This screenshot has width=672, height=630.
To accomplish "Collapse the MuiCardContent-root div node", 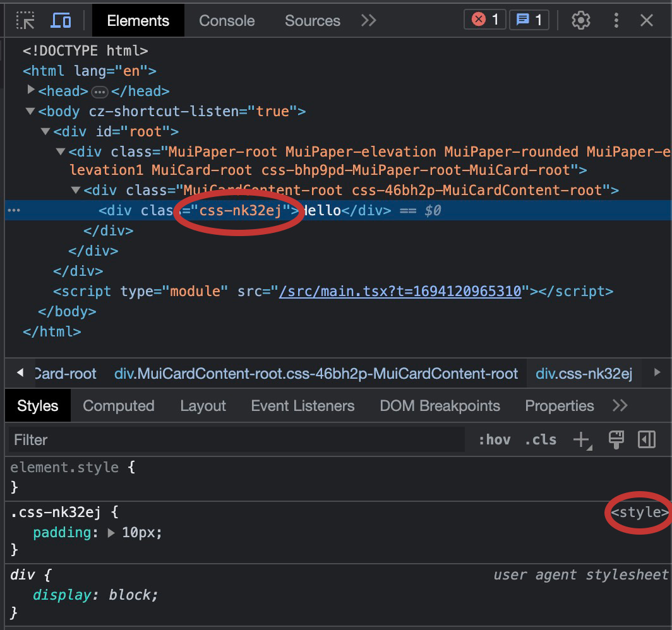I will tap(75, 190).
